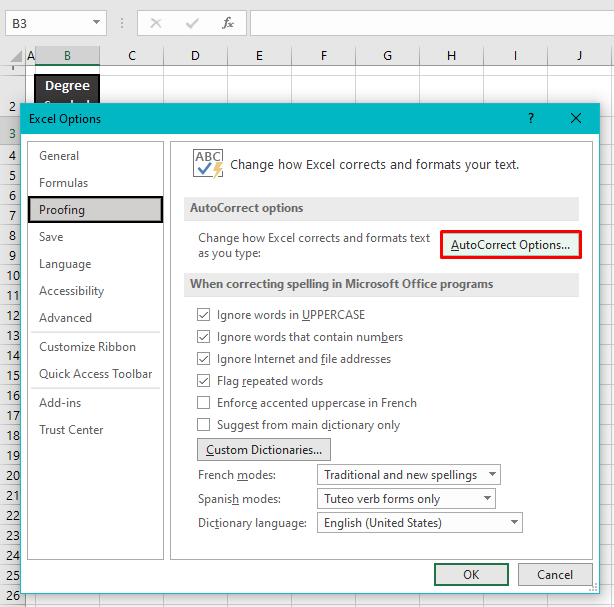The image size is (614, 607).
Task: Click the select-all corner triangle of the sheet
Action: point(16,56)
